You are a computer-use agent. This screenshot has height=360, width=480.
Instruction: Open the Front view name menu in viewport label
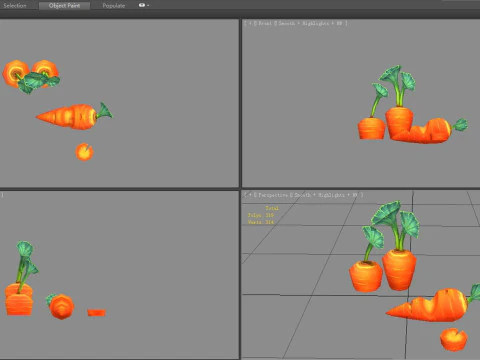tap(265, 23)
